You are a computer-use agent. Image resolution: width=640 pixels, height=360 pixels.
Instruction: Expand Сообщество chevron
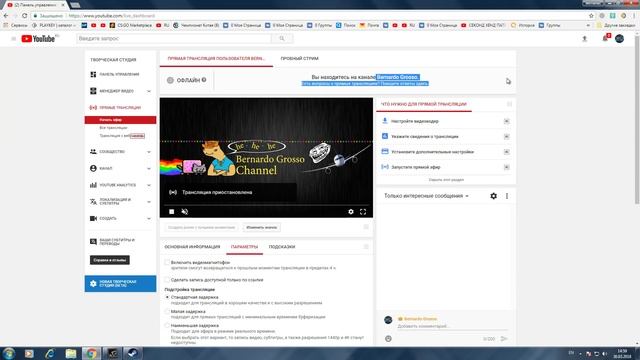149,152
